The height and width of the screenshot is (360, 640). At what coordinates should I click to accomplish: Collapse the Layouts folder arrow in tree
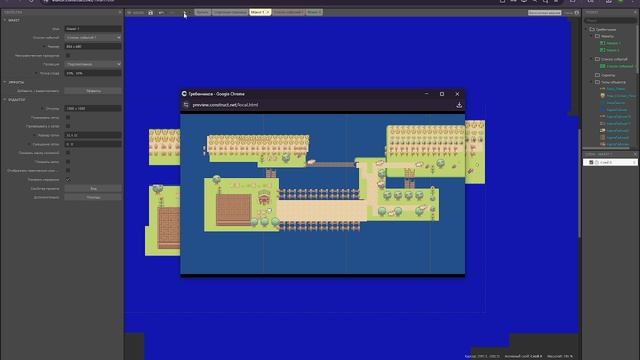[x=592, y=36]
